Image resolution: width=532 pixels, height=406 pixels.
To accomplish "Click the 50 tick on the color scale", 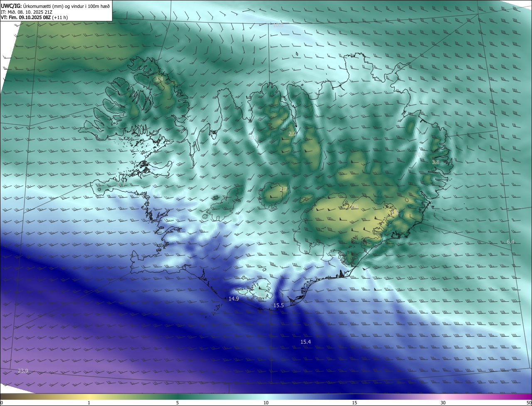I will point(529,403).
